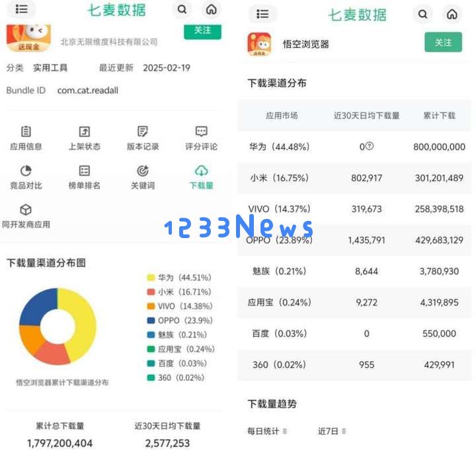
Task: Click 关注 follow button beside 悟空浏览器
Action: [x=443, y=42]
